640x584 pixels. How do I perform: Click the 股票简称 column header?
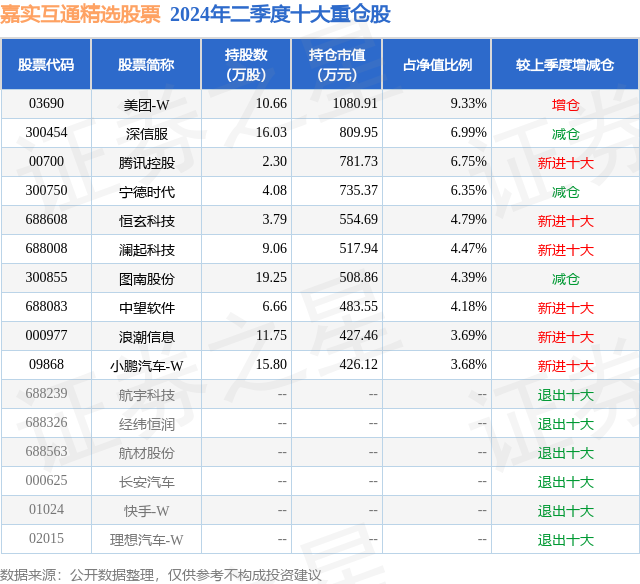coord(146,64)
